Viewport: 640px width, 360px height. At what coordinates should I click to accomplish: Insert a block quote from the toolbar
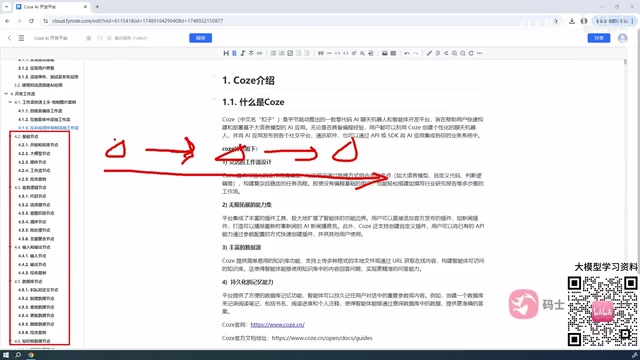coord(320,53)
